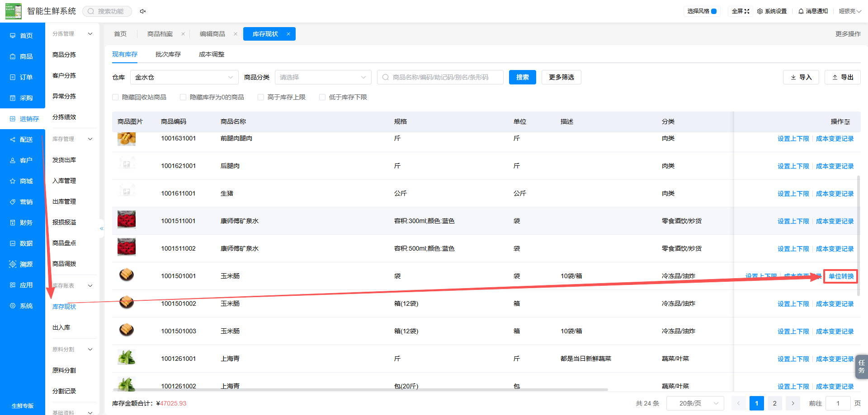Open 出入库 menu item
The height and width of the screenshot is (415, 868).
(61, 327)
